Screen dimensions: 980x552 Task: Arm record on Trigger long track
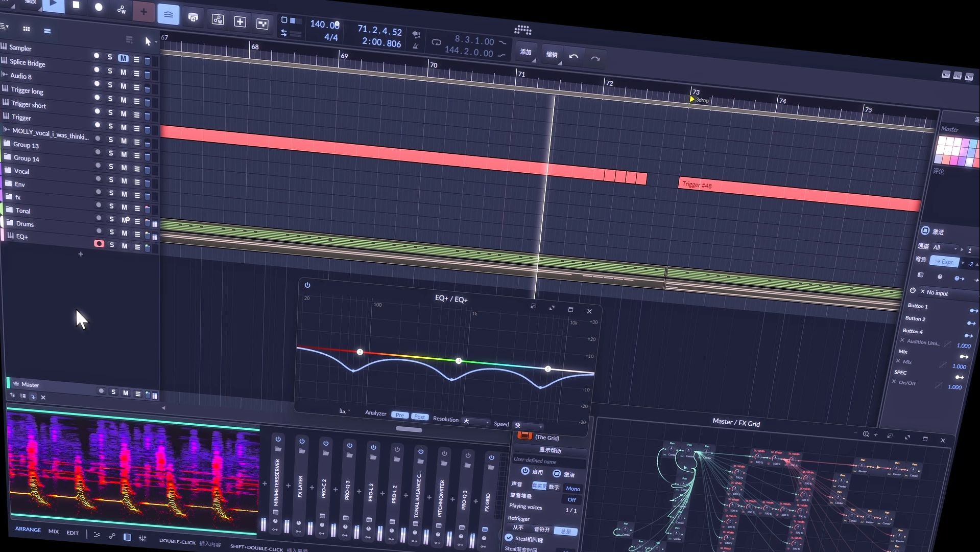(97, 97)
